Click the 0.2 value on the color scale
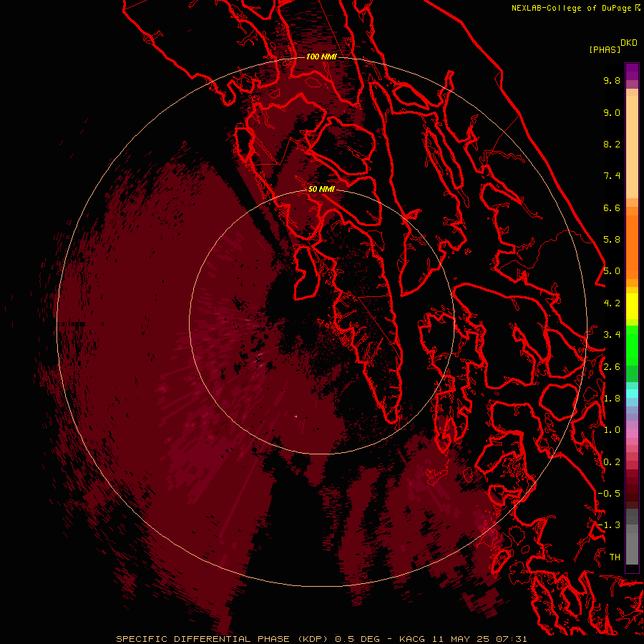The height and width of the screenshot is (644, 644). [x=612, y=462]
